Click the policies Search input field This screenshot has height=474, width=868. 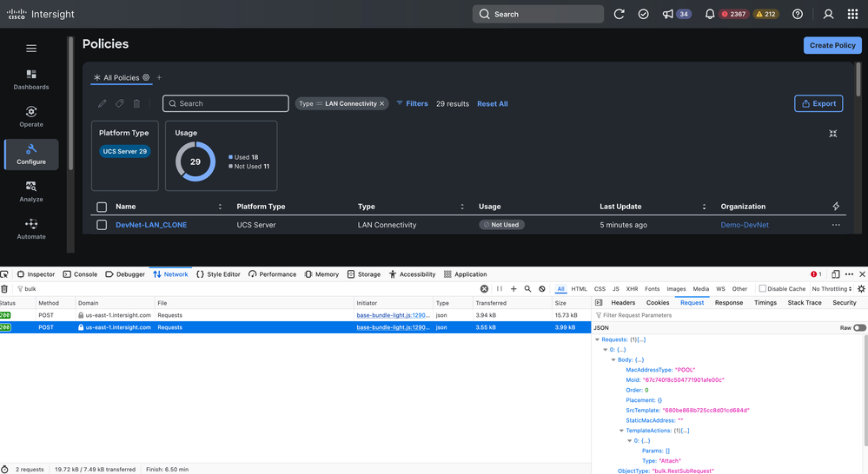[225, 103]
